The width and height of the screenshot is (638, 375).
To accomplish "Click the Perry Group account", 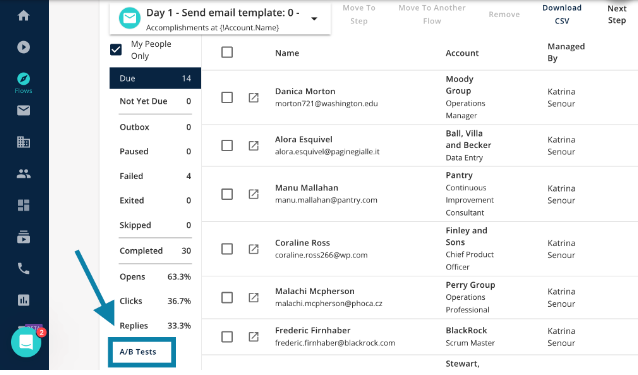I will [470, 285].
